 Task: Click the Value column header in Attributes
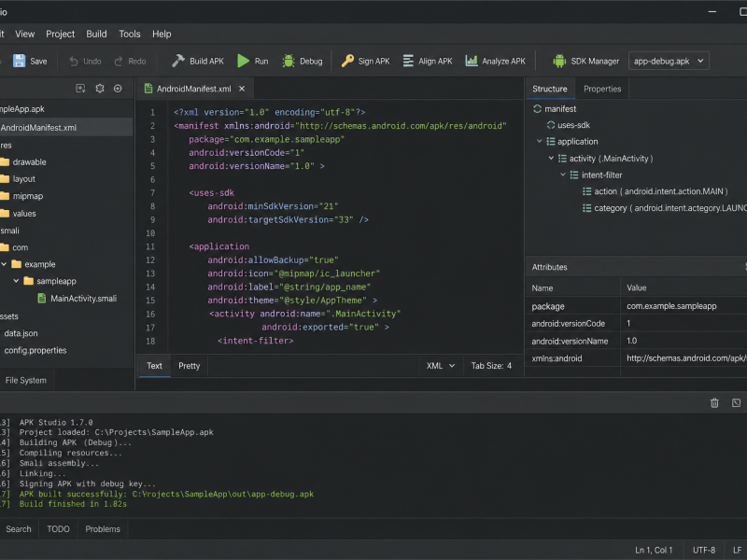[x=637, y=287]
